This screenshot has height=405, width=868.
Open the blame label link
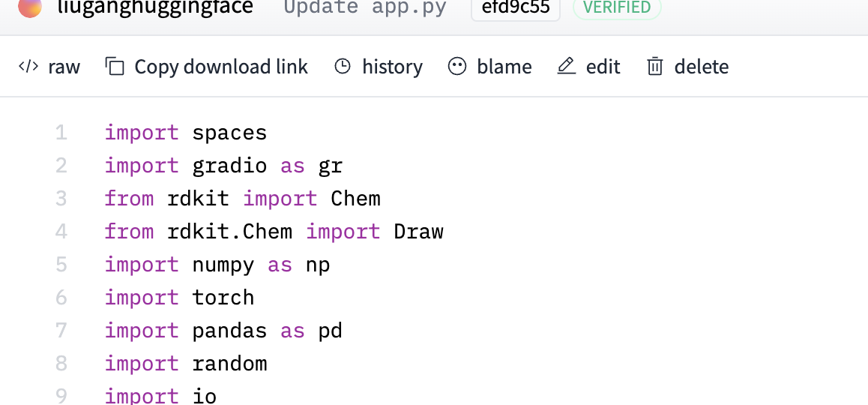pyautogui.click(x=504, y=67)
